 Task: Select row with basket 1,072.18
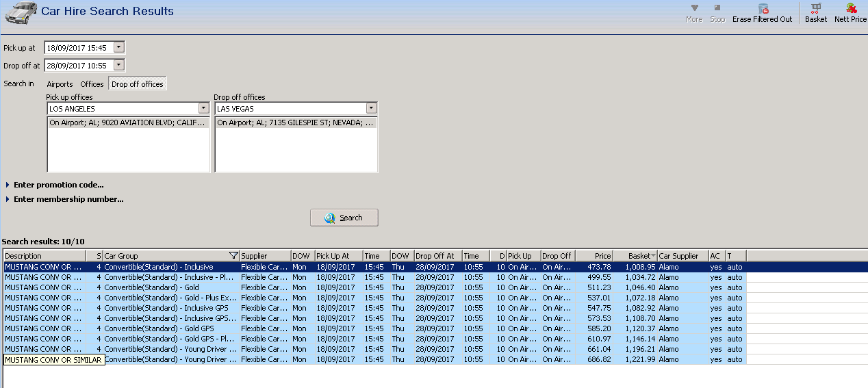[374, 298]
